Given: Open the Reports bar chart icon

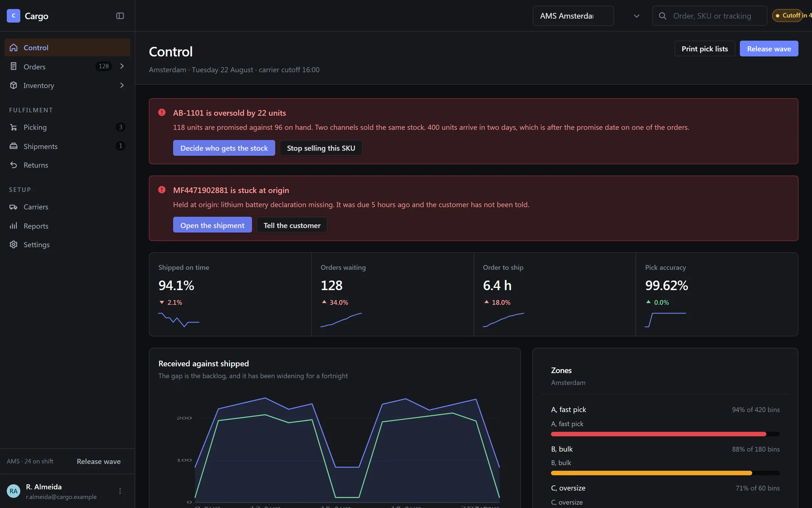Looking at the screenshot, I should (x=14, y=226).
